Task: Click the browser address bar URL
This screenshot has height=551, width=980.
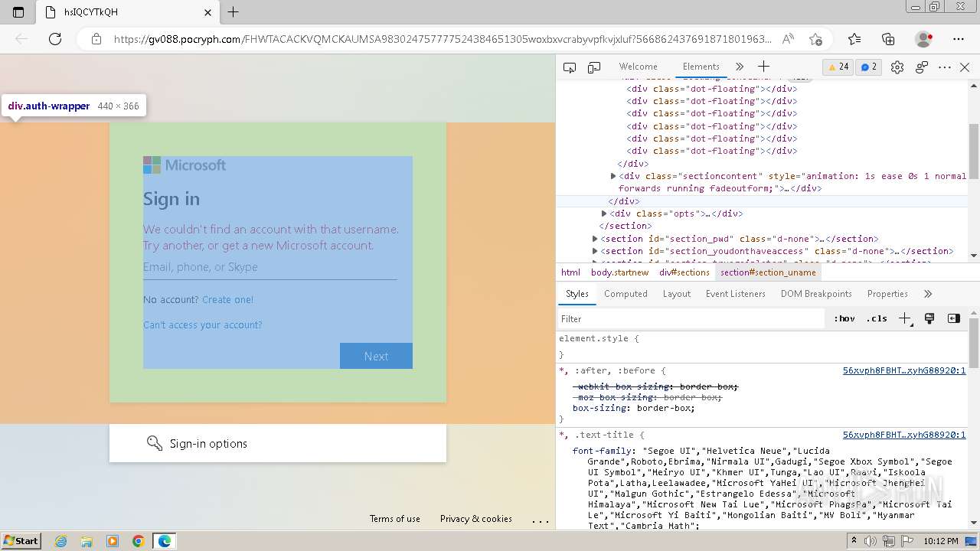Action: (443, 39)
